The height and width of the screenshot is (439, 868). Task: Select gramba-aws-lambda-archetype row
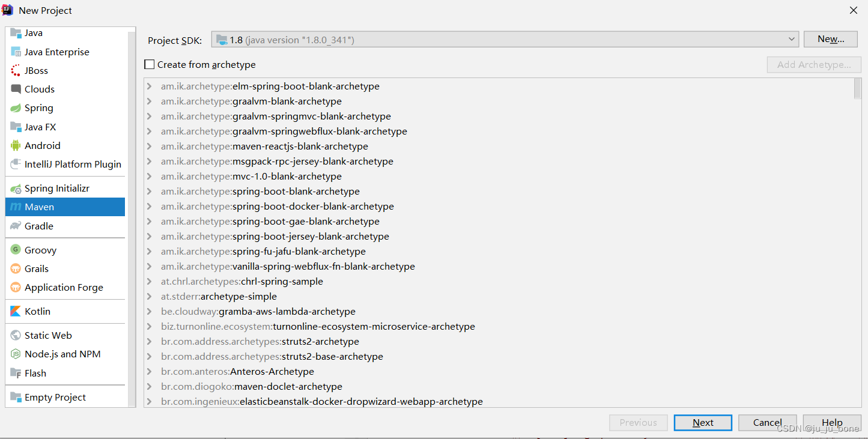[x=498, y=311]
